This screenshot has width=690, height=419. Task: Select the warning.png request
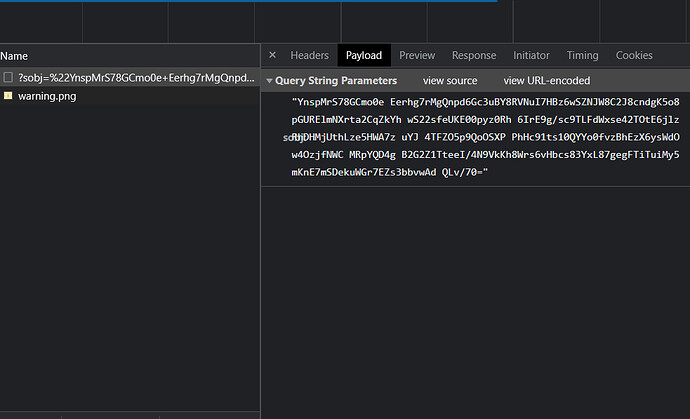[130, 96]
